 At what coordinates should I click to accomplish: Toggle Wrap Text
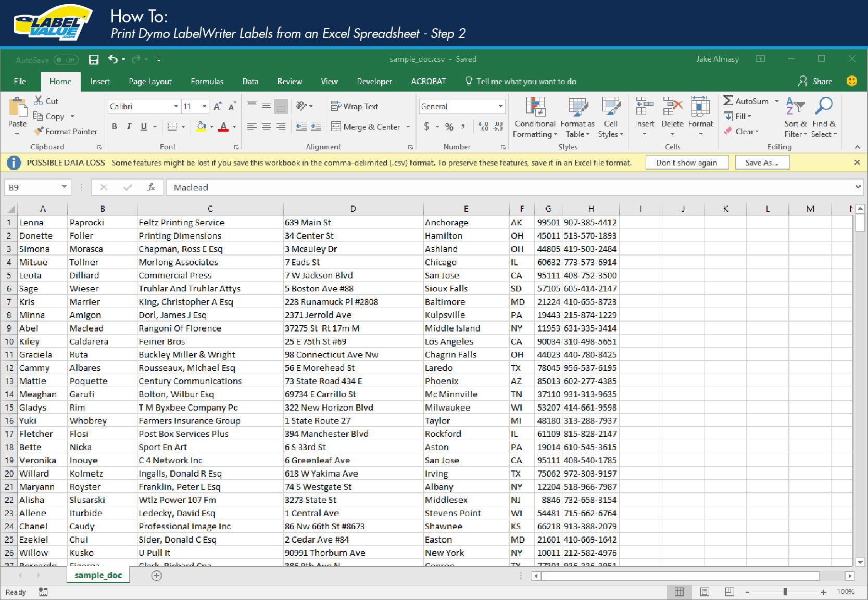[x=354, y=106]
